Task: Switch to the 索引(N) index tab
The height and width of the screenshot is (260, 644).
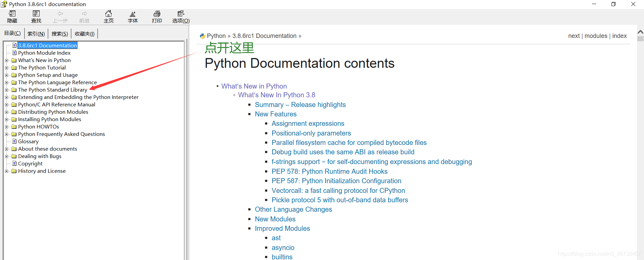Action: (x=36, y=34)
